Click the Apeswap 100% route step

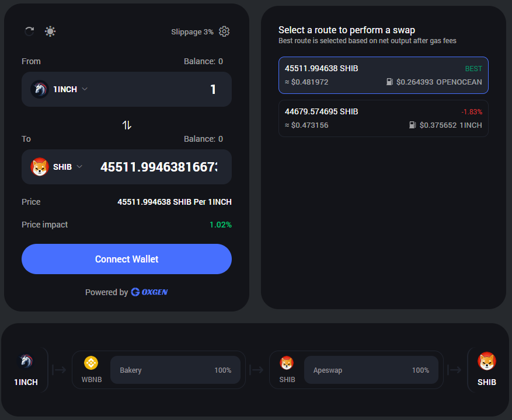(x=371, y=370)
